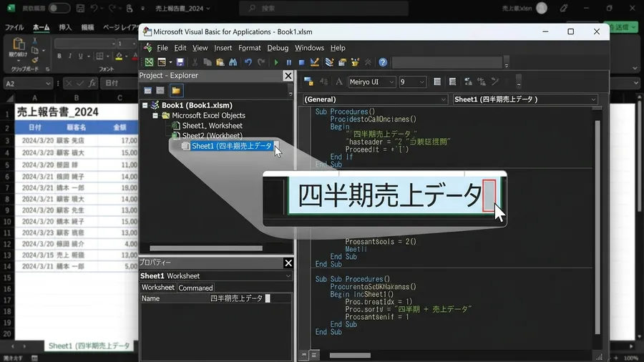Click the font letter A icon in Edit toolbar

(x=339, y=82)
